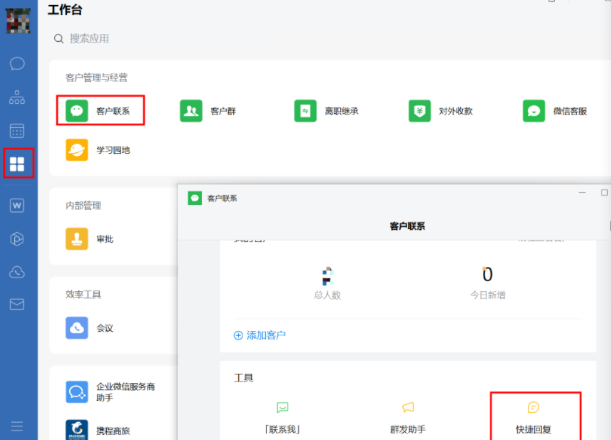Screen dimensions: 611x440
Task: Open the Calendar icon in sidebar
Action: click(17, 131)
